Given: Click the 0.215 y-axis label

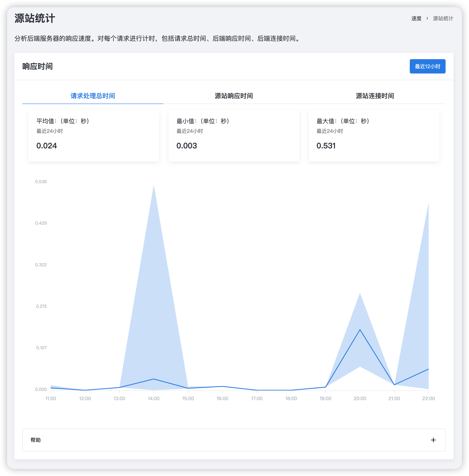Looking at the screenshot, I should pyautogui.click(x=41, y=306).
